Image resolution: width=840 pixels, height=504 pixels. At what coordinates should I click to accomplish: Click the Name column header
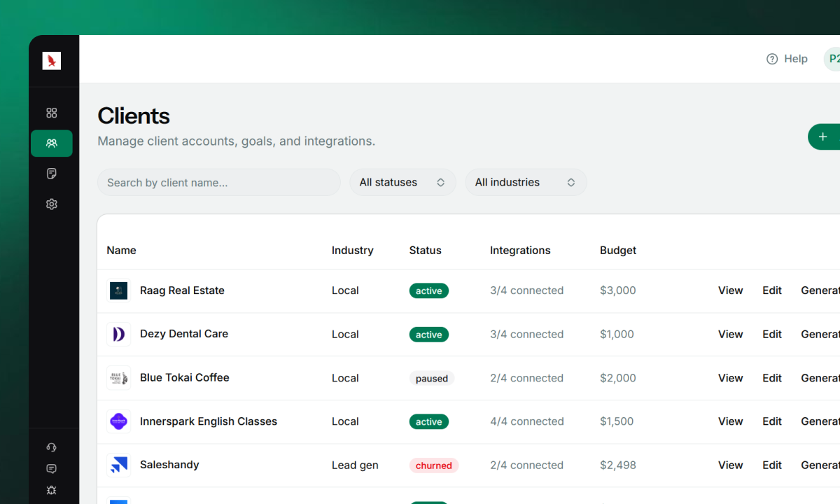(121, 250)
